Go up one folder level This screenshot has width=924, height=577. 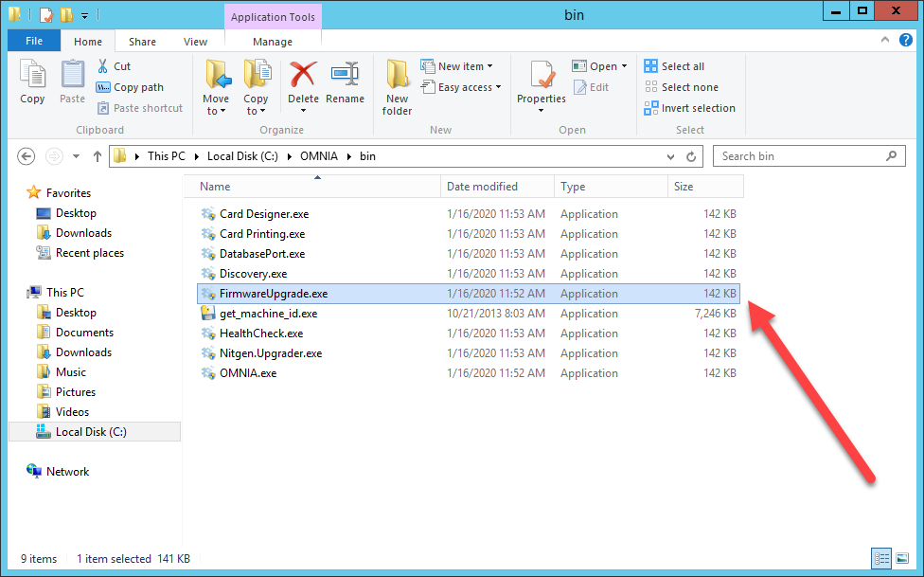pyautogui.click(x=98, y=156)
